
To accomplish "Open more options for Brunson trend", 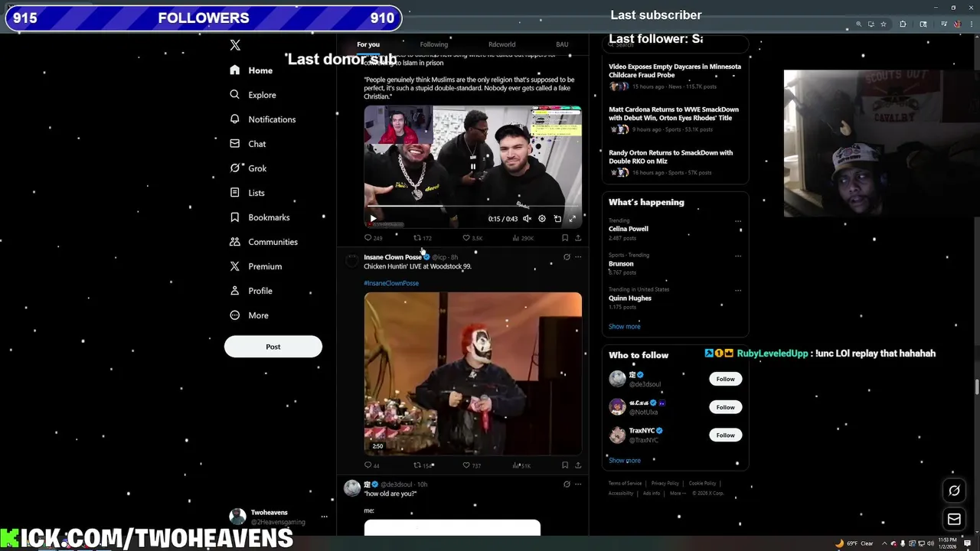I will 738,256.
